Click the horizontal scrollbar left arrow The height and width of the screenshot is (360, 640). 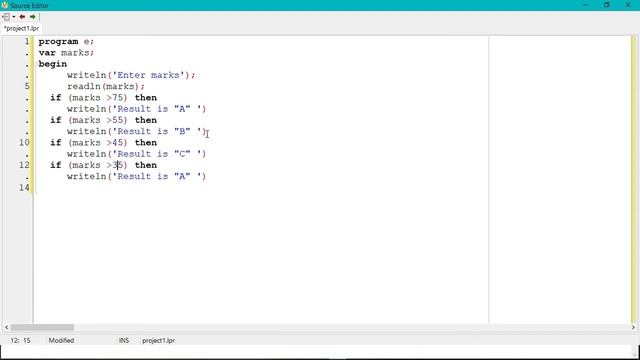6,327
